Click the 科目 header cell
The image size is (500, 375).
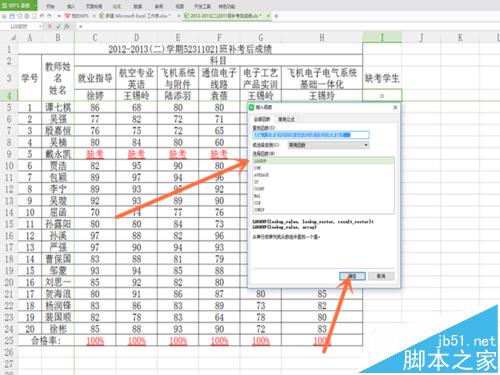click(218, 61)
